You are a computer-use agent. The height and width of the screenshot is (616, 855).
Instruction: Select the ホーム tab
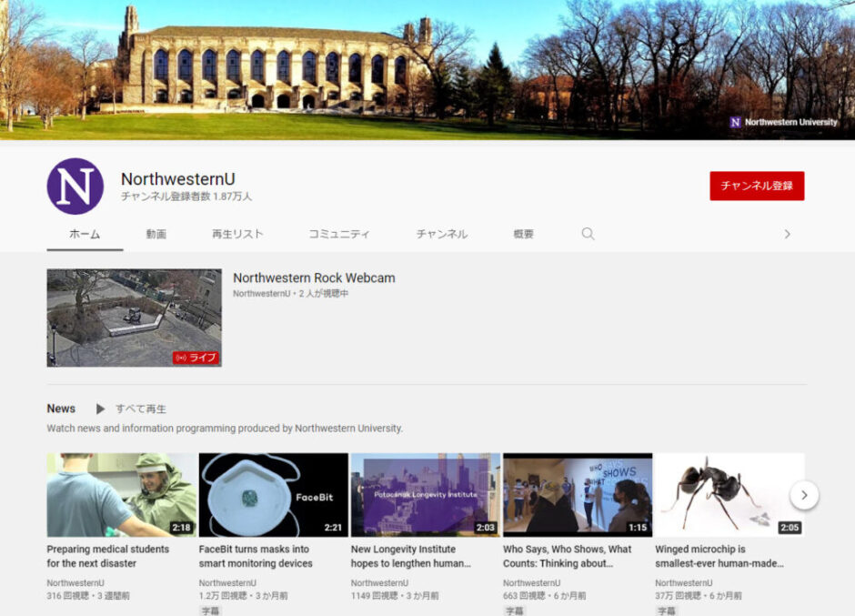click(x=85, y=234)
